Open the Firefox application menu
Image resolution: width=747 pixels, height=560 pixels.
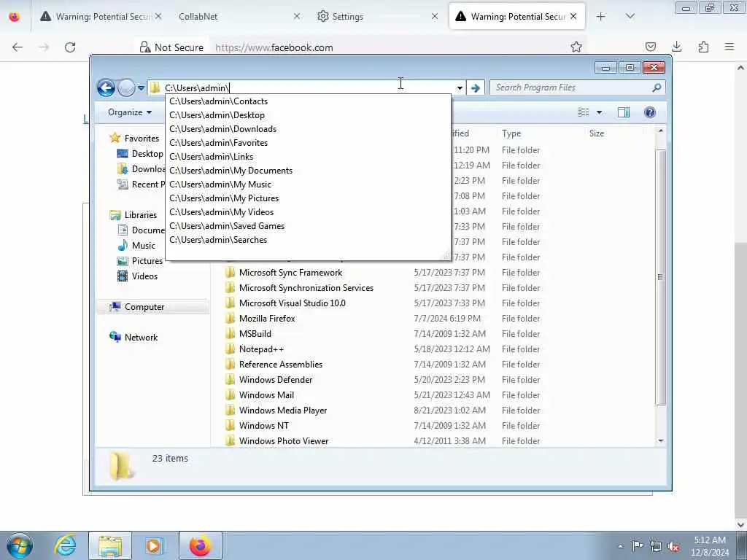[x=729, y=47]
